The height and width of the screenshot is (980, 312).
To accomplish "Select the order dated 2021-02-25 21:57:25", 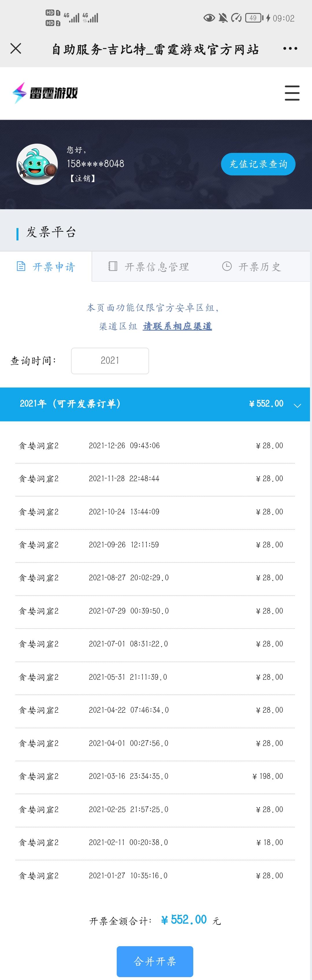I will coord(155,810).
